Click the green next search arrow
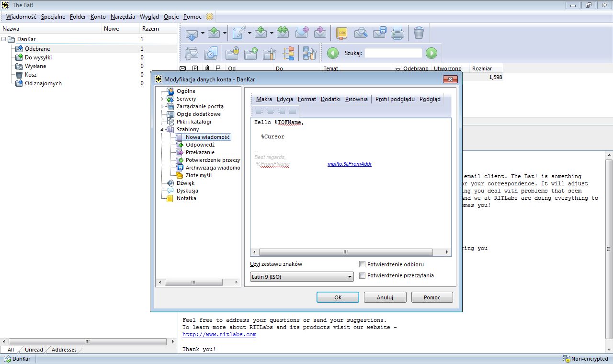Image resolution: width=613 pixels, height=364 pixels. point(431,53)
